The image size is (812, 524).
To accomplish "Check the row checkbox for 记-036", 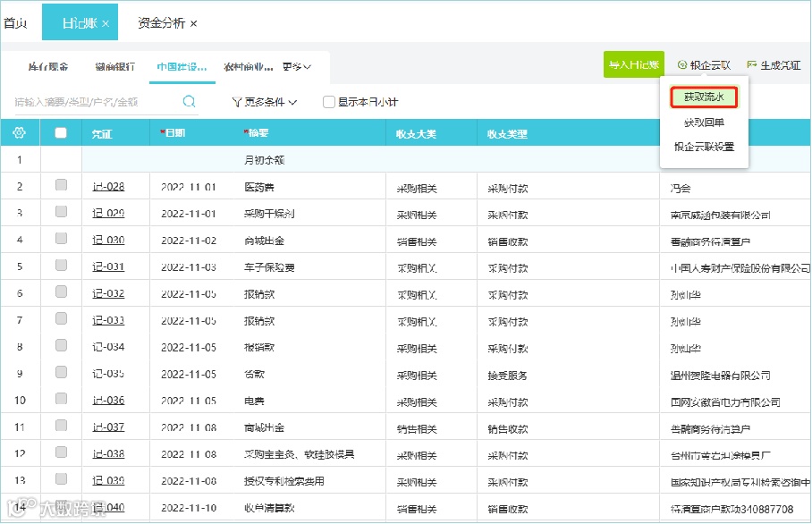I will click(x=61, y=398).
